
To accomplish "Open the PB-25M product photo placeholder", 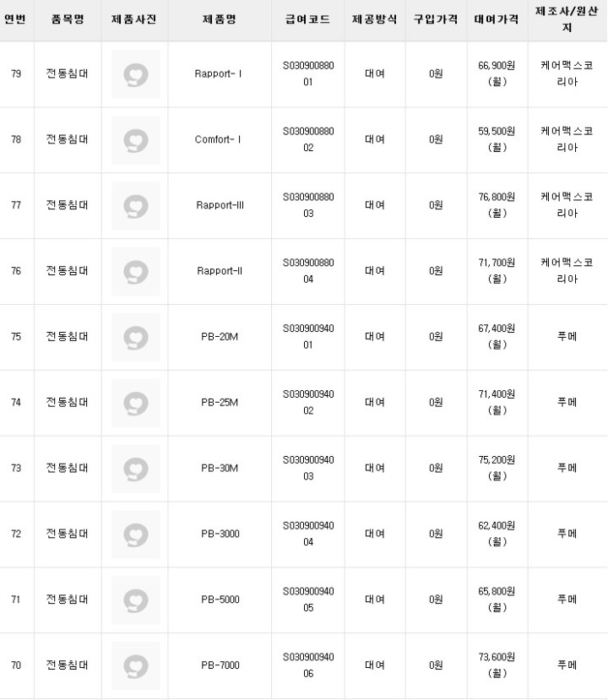I will point(135,403).
